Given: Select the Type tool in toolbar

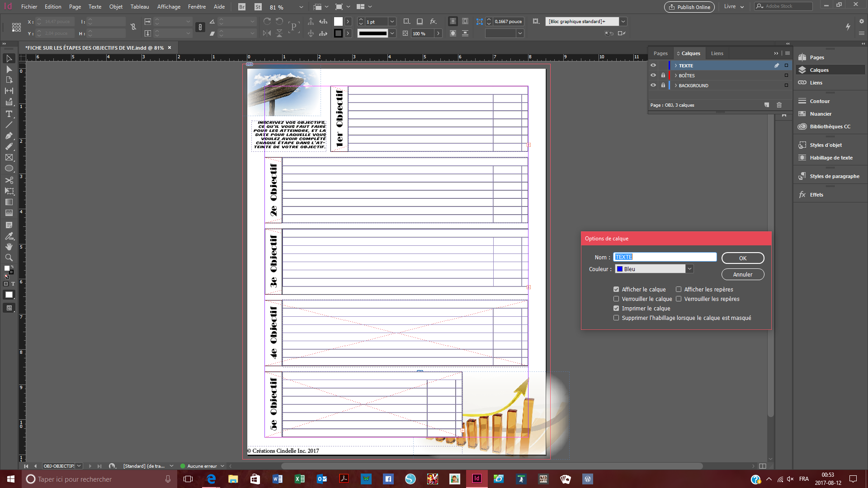Looking at the screenshot, I should [9, 114].
